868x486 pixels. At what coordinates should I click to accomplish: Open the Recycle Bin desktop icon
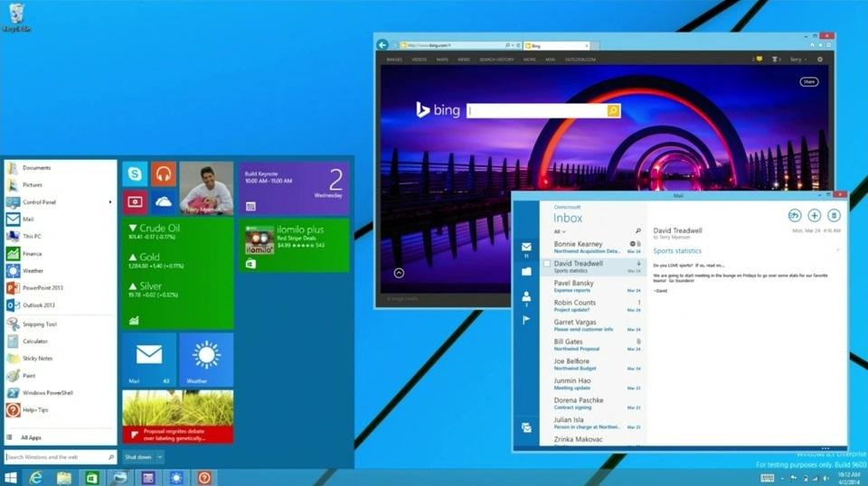point(16,16)
